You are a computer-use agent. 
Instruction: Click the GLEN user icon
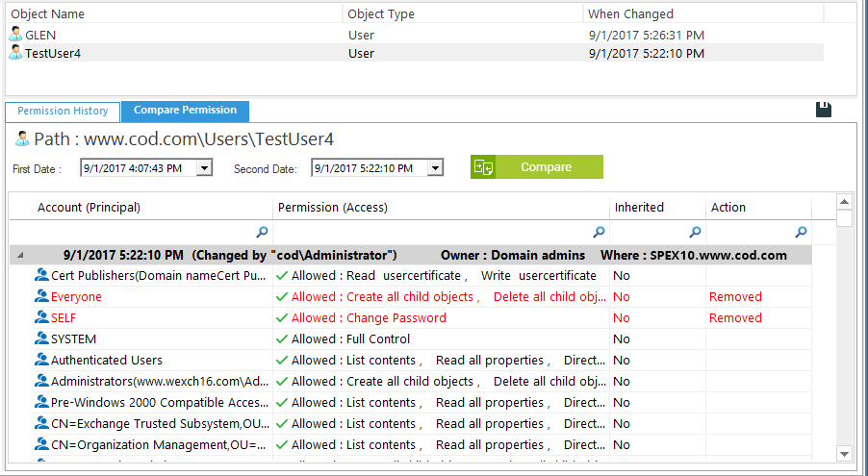click(x=16, y=35)
